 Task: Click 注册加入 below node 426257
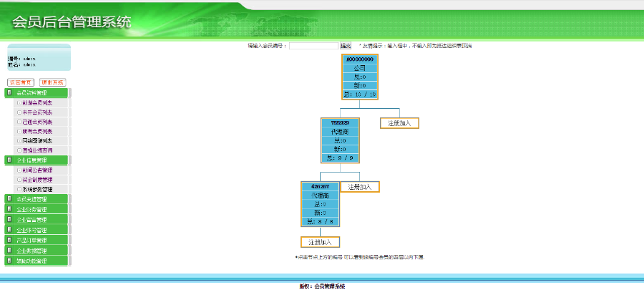(x=321, y=242)
